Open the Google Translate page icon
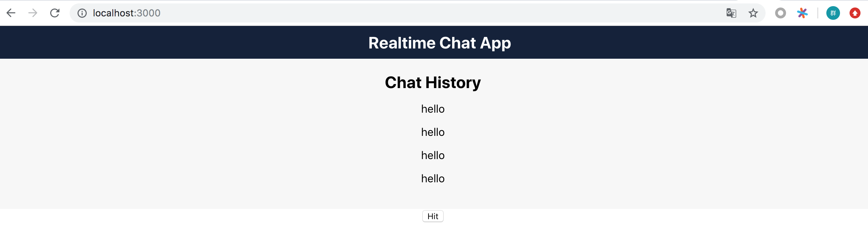 731,13
